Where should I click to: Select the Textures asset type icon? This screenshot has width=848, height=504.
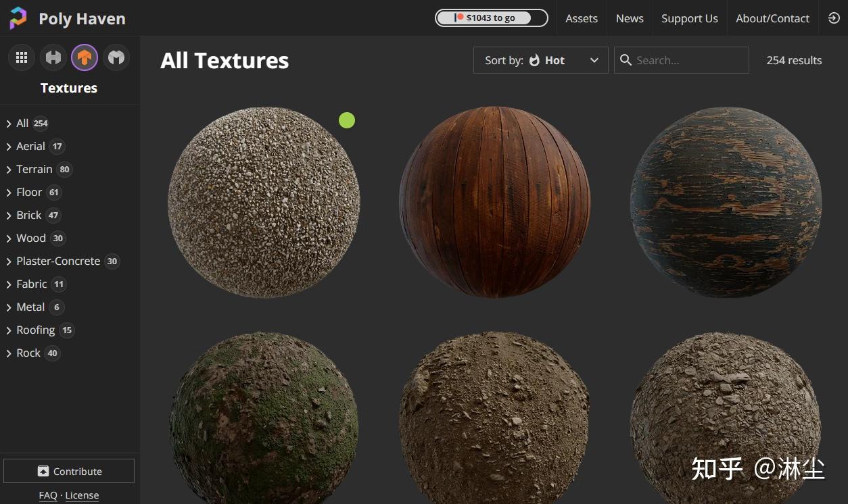(85, 58)
